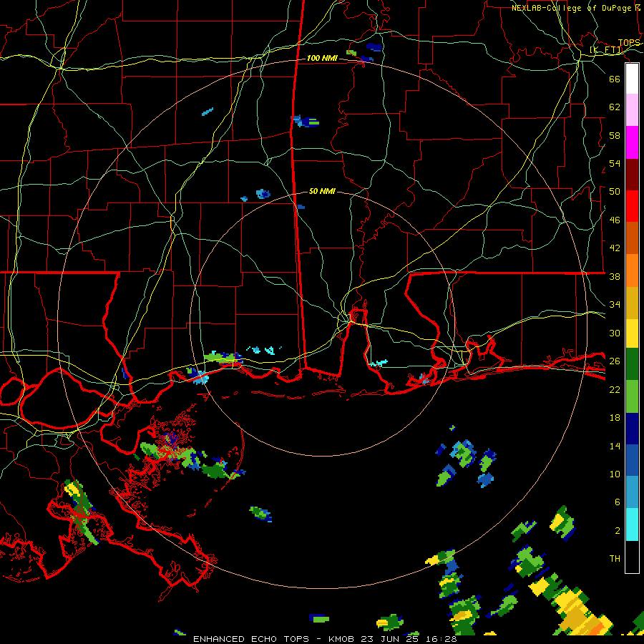This screenshot has width=644, height=644.
Task: Click the navy blue legend swatch
Action: pos(632,429)
